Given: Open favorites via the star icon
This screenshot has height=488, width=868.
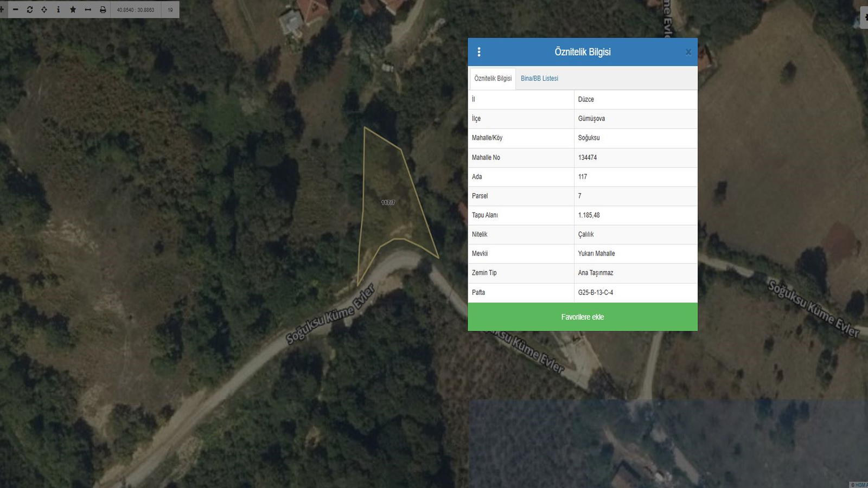Looking at the screenshot, I should pyautogui.click(x=73, y=10).
